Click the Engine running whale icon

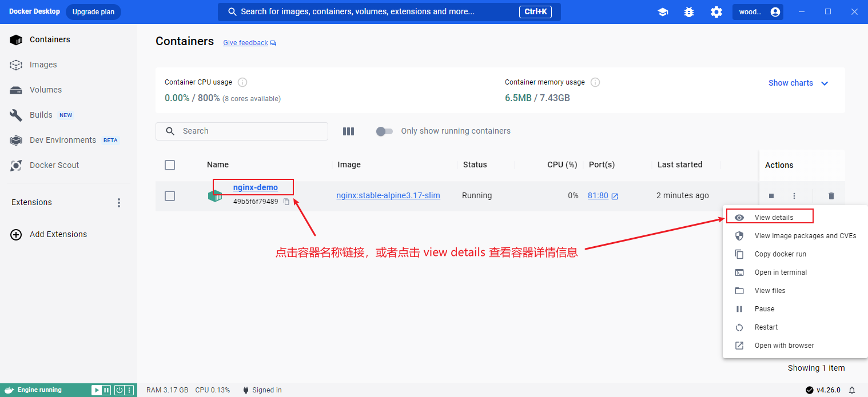(x=8, y=390)
